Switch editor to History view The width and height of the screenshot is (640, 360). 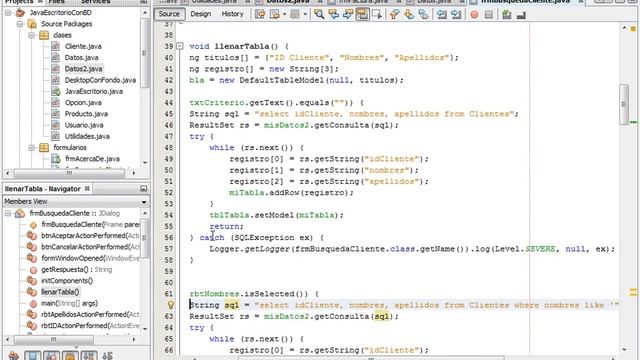click(232, 14)
